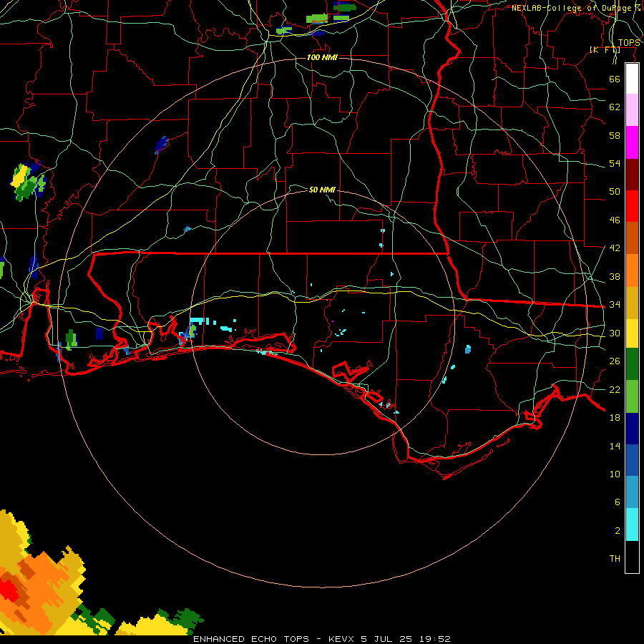Image resolution: width=644 pixels, height=644 pixels.
Task: Click the "50" scale label
Action: click(615, 191)
